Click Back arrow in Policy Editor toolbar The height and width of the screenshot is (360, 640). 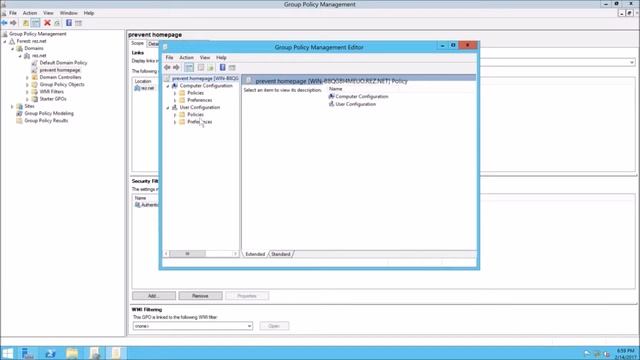point(167,67)
